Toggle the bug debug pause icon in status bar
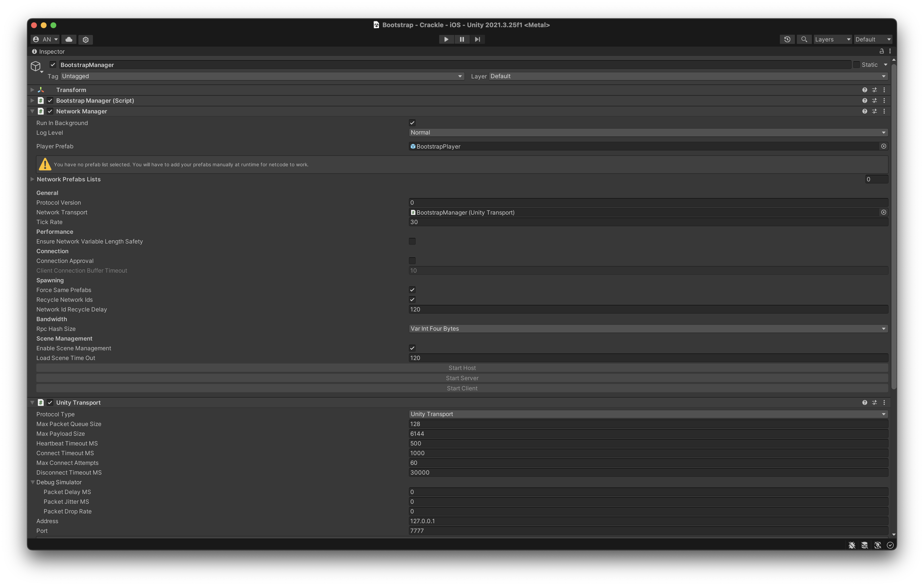The width and height of the screenshot is (924, 586). (852, 545)
